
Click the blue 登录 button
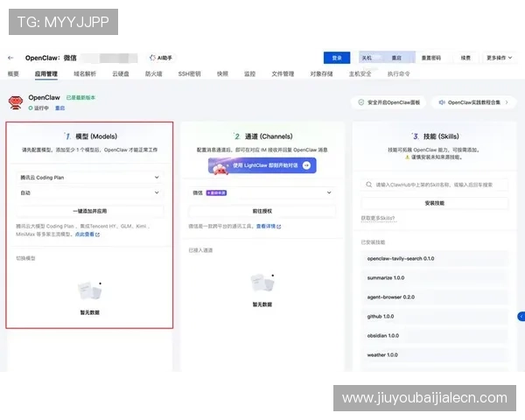[x=337, y=58]
